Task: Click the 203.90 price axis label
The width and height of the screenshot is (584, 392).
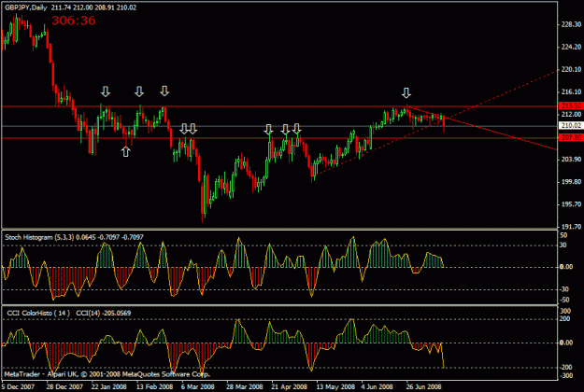Action: (x=571, y=160)
